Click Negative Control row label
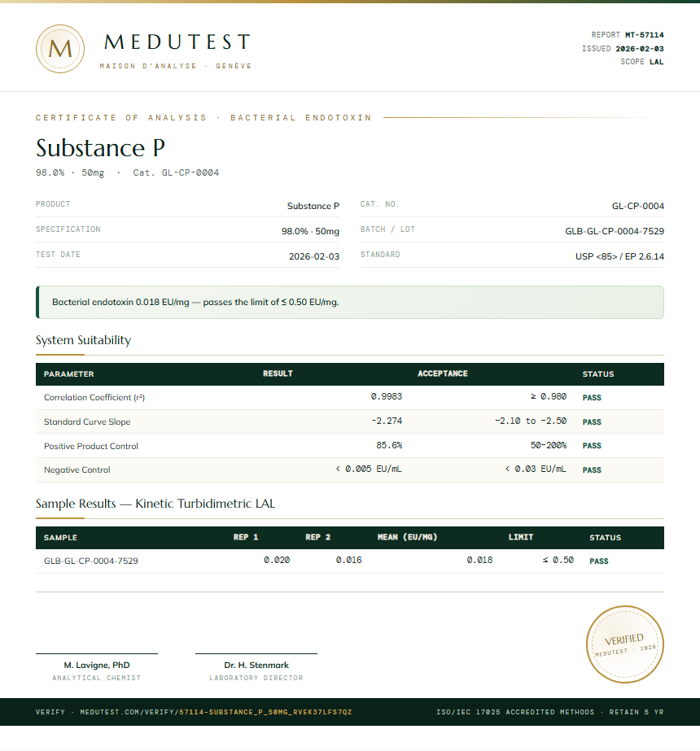The height and width of the screenshot is (751, 700). [77, 469]
